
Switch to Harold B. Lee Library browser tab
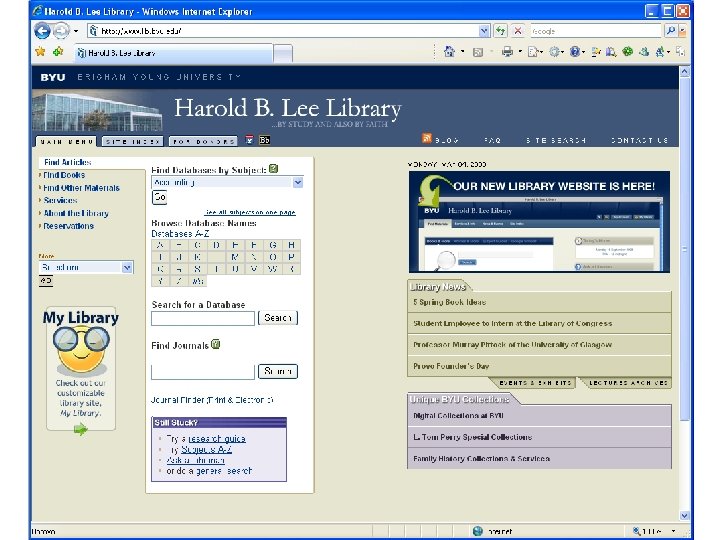[x=174, y=53]
